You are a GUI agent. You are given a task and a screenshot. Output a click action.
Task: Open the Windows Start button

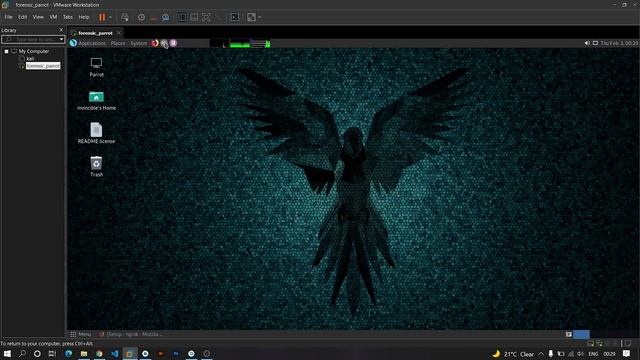click(7, 353)
